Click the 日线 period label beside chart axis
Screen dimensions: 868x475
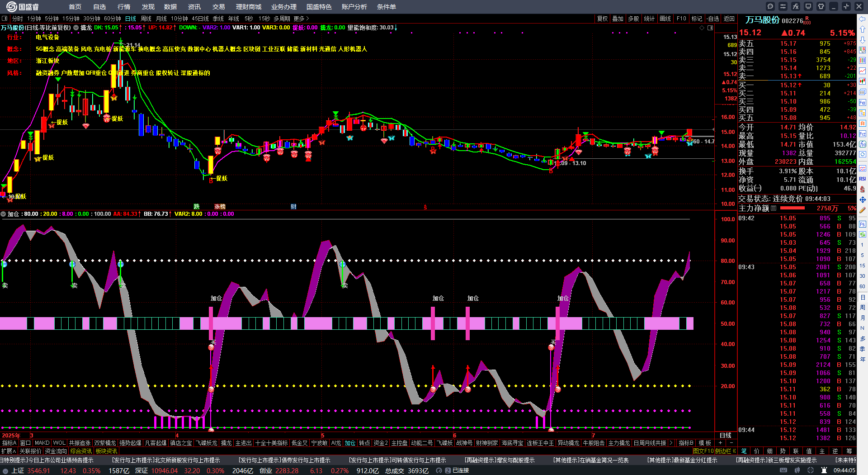[725, 435]
